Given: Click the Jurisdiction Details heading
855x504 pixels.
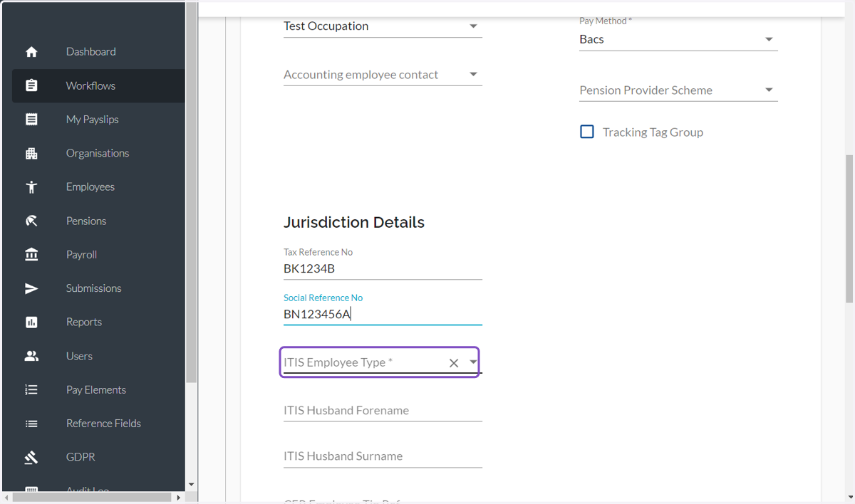Looking at the screenshot, I should click(x=354, y=222).
